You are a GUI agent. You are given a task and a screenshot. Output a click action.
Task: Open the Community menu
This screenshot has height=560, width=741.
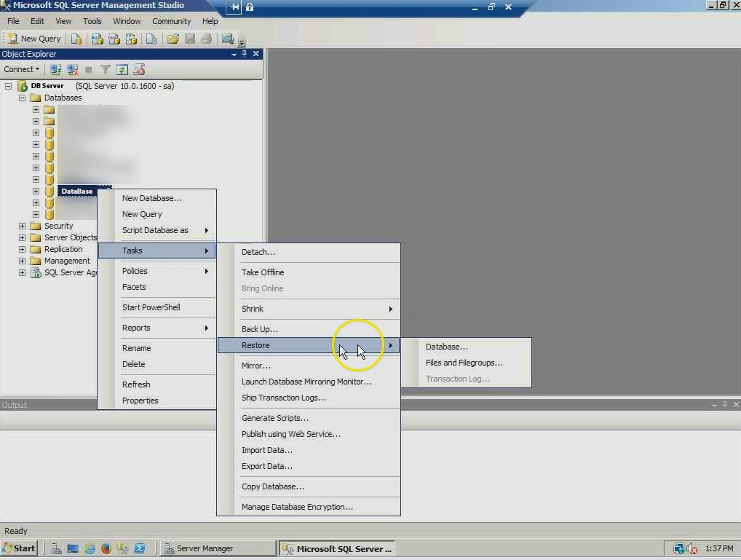[x=171, y=21]
